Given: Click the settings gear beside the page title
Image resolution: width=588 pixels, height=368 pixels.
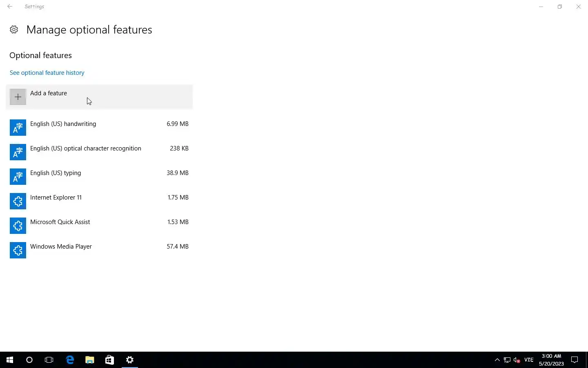Looking at the screenshot, I should point(14,29).
